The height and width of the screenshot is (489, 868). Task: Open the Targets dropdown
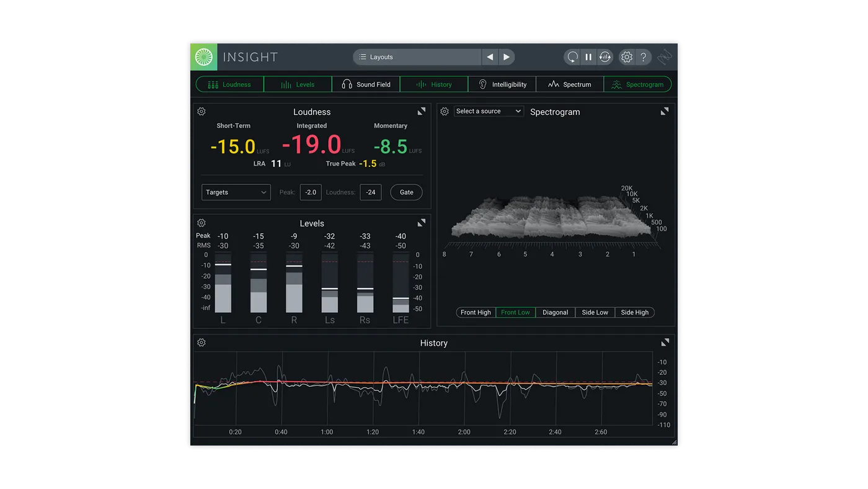pos(236,192)
